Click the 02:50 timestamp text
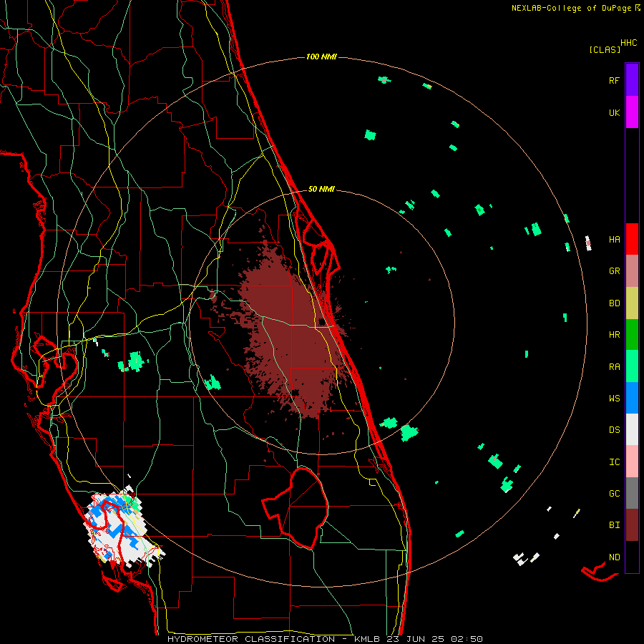 pos(467,639)
